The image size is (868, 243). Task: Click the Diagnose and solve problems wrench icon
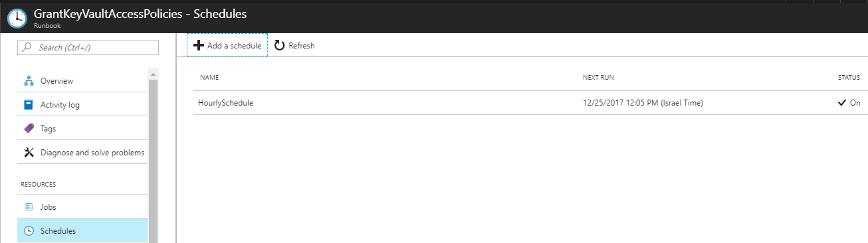pos(29,153)
